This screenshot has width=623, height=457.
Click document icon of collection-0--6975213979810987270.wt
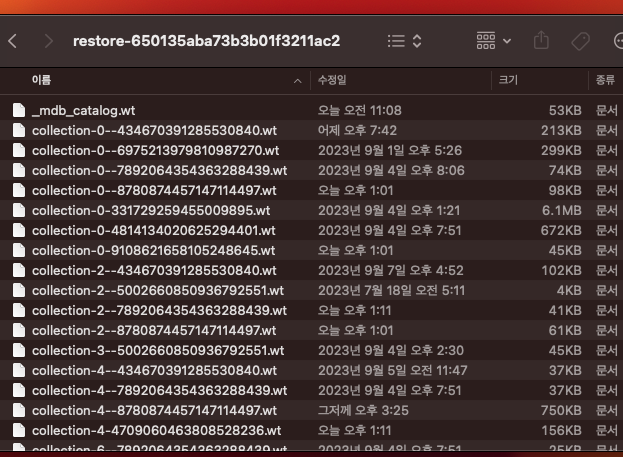19,150
